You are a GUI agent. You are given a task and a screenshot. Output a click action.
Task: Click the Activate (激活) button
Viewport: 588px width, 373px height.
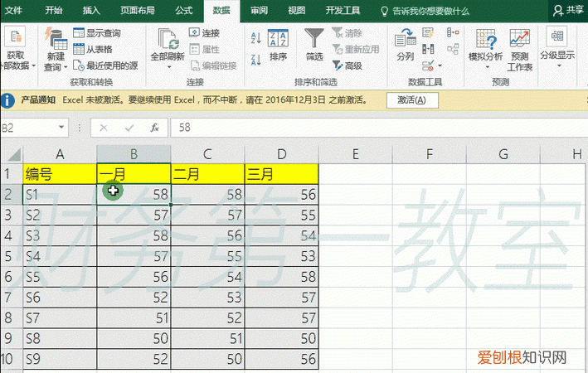pos(412,100)
